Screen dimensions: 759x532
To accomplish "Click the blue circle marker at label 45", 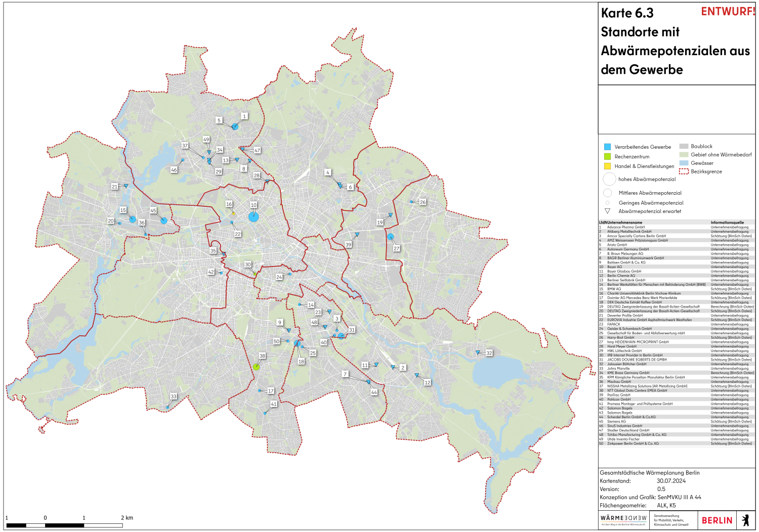I will pyautogui.click(x=164, y=220).
